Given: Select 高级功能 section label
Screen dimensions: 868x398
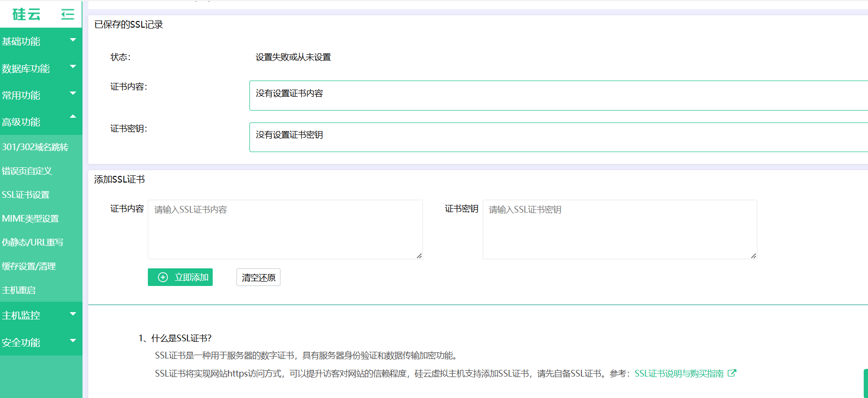Looking at the screenshot, I should [x=21, y=122].
